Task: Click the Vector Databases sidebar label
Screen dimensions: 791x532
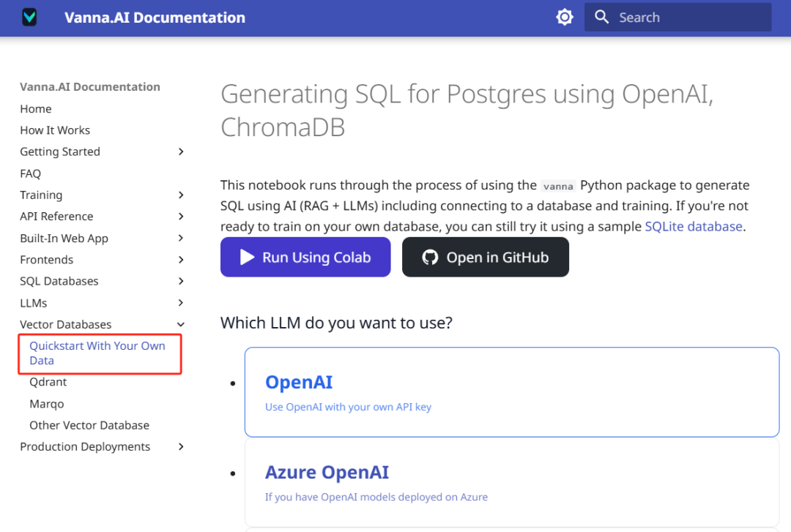Action: pos(66,324)
